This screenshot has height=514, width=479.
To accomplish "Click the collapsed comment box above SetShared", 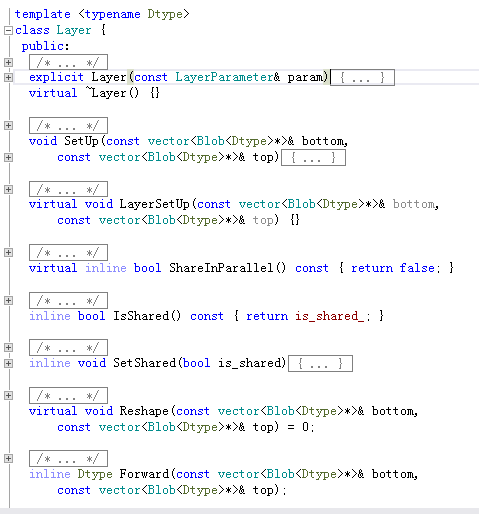I will [68, 348].
